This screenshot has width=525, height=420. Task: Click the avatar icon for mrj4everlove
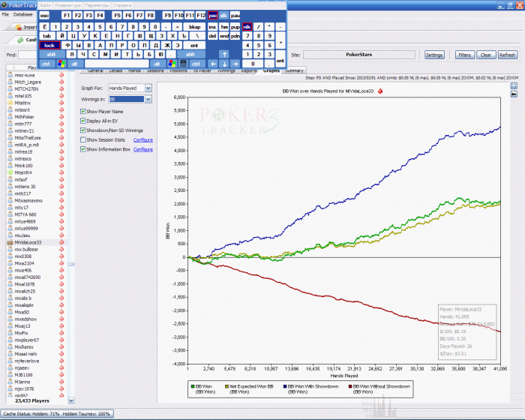pyautogui.click(x=10, y=361)
